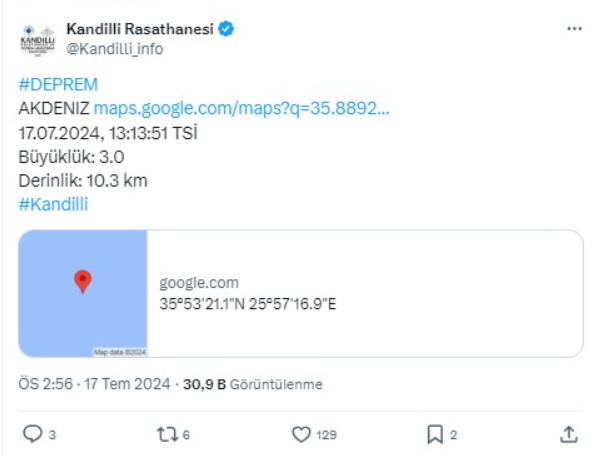Open the #Kandilli hashtag

point(54,204)
